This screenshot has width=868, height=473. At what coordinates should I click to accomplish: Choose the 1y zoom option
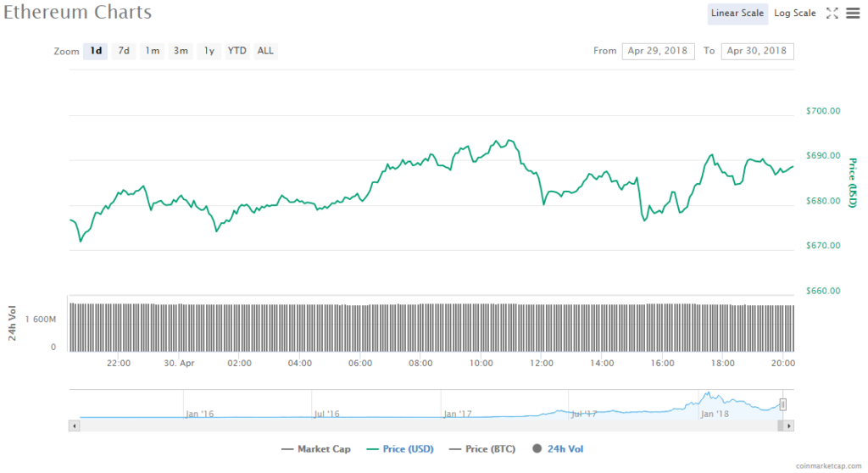pos(209,51)
